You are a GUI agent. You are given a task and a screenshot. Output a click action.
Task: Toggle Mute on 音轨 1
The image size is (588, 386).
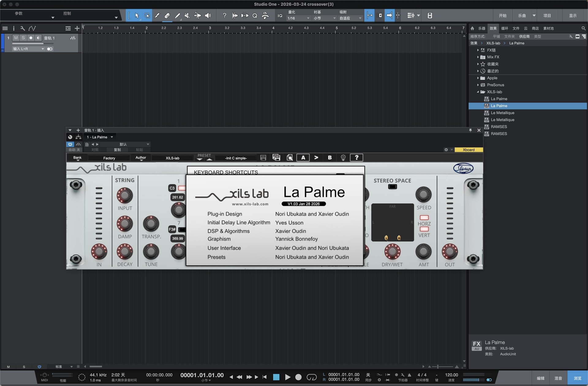click(16, 38)
